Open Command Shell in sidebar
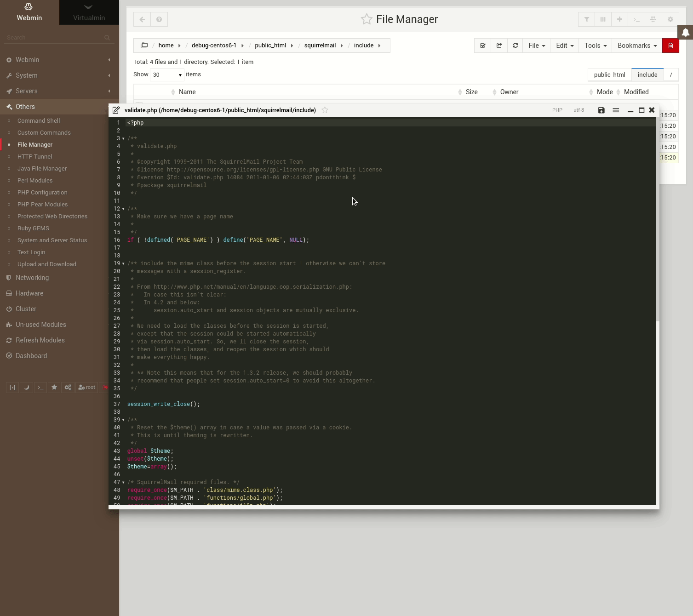The image size is (693, 616). coord(39,120)
